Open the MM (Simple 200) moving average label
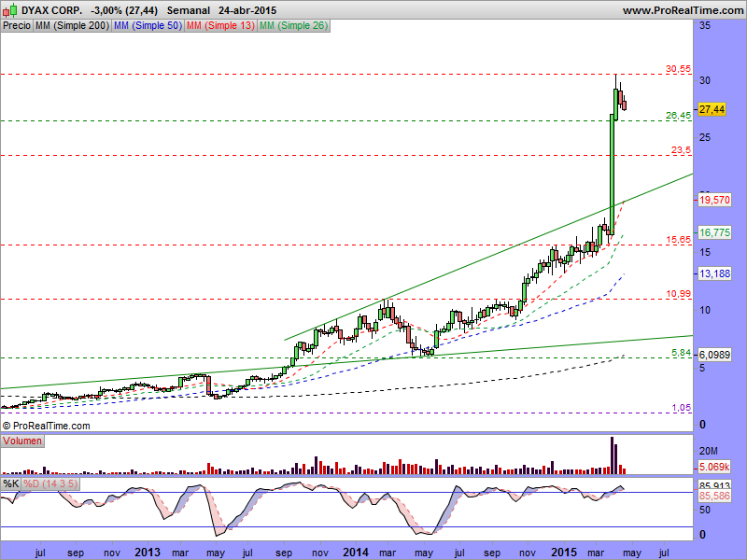 point(72,26)
